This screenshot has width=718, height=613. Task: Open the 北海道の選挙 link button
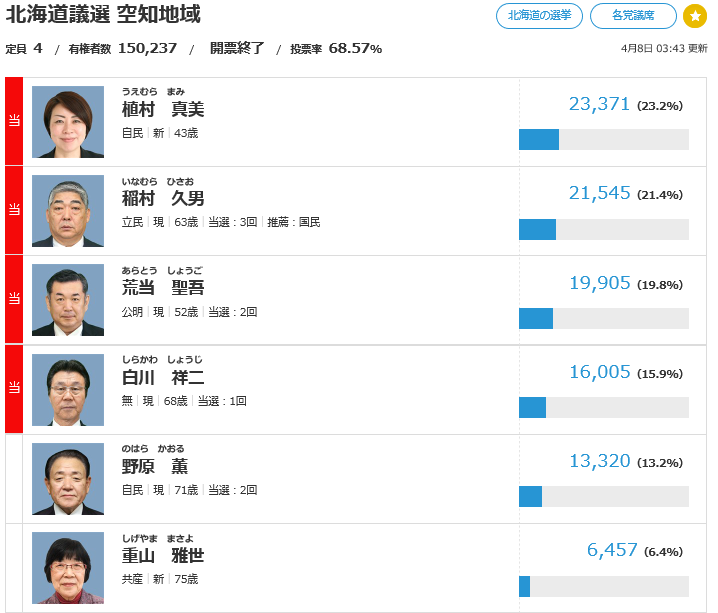tap(539, 16)
